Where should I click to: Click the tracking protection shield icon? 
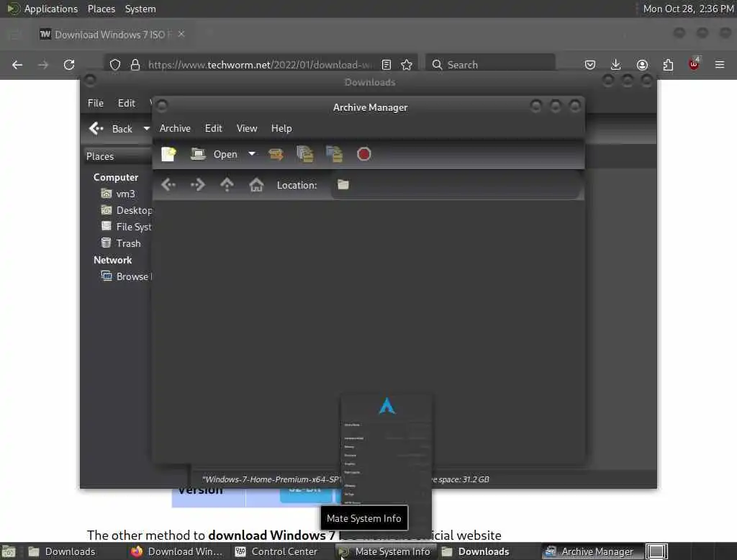(115, 65)
